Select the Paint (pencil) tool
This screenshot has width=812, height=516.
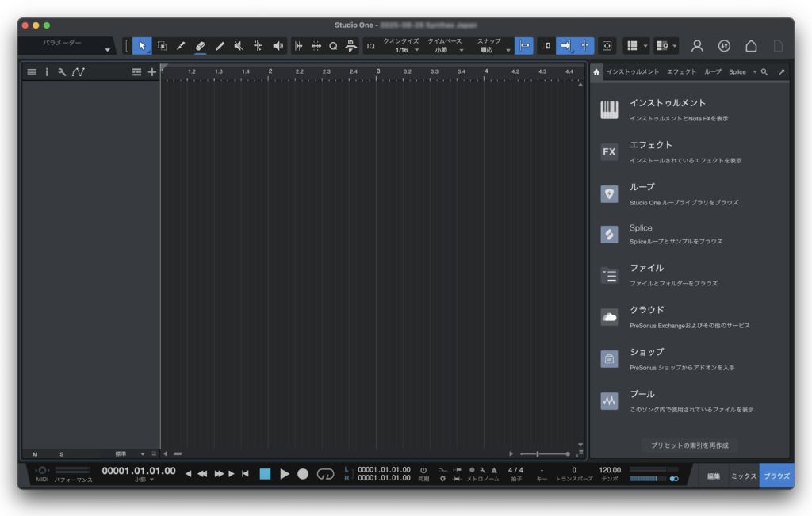click(220, 46)
